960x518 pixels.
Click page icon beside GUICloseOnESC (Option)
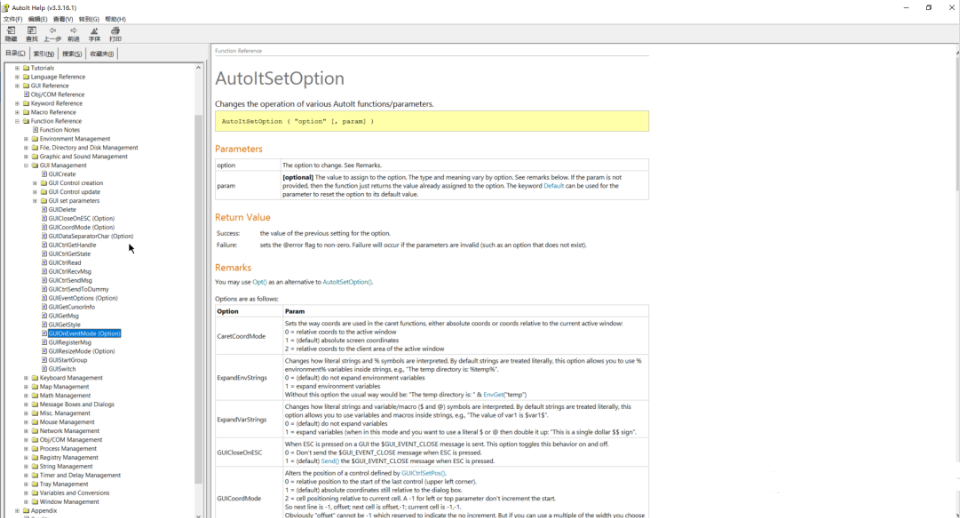pos(44,219)
